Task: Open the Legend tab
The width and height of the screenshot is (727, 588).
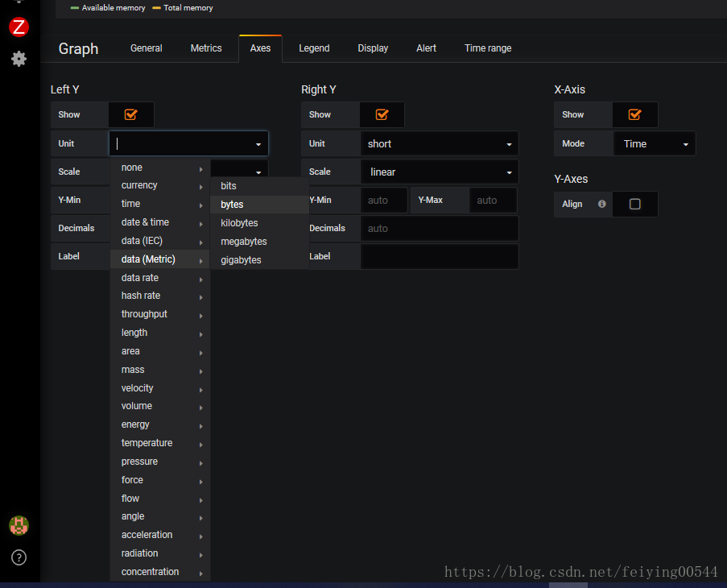Action: coord(314,48)
